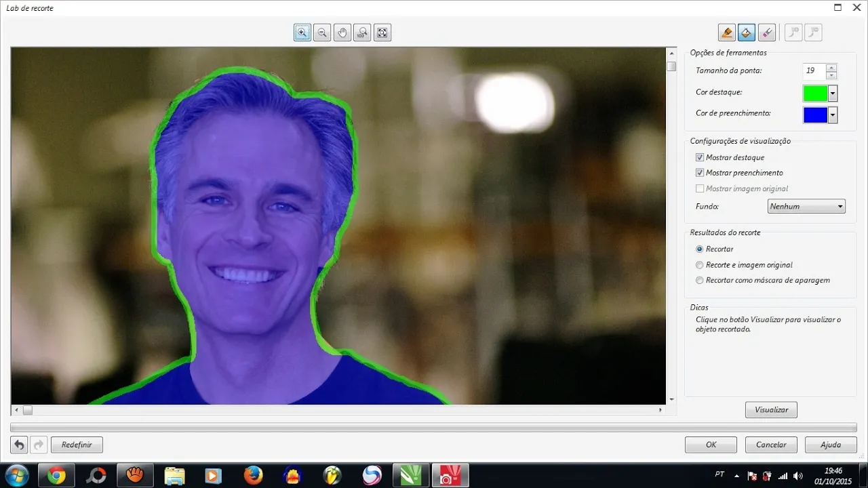This screenshot has height=488, width=868.
Task: Toggle the Mostrar destaque checkbox
Action: click(700, 157)
